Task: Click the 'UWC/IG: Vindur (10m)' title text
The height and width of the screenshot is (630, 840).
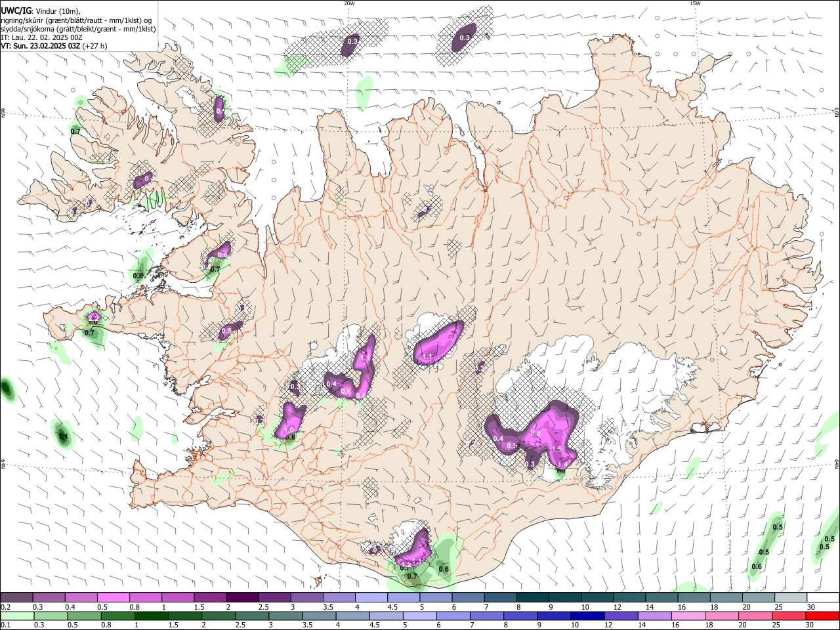Action: [x=40, y=11]
